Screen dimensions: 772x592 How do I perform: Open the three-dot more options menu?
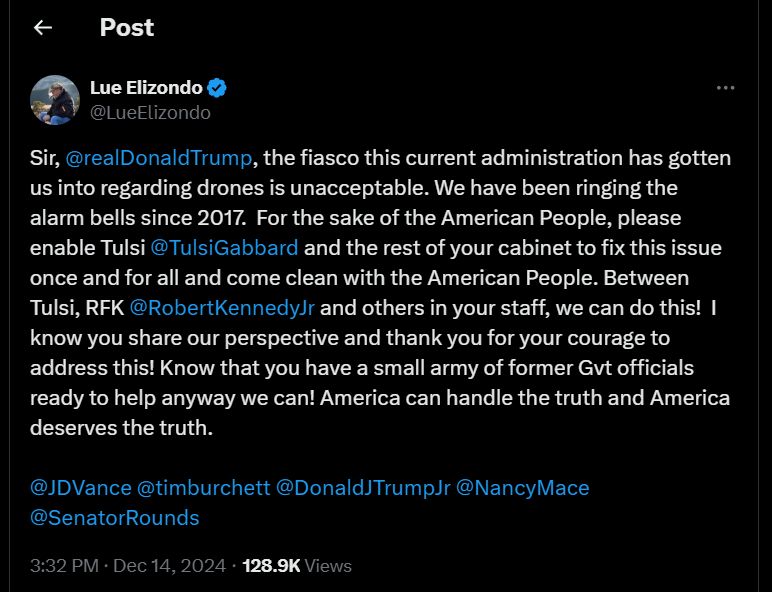click(726, 88)
